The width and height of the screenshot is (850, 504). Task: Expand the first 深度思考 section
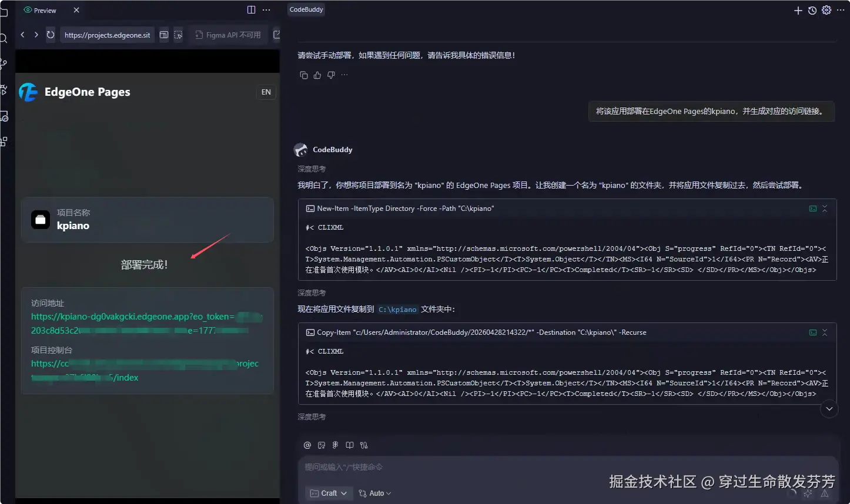(x=312, y=169)
